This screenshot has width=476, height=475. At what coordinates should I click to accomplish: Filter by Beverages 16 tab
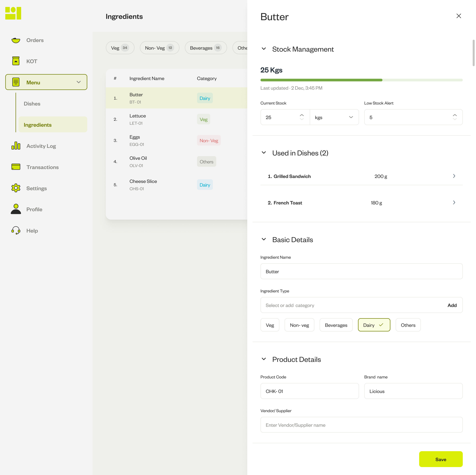click(206, 48)
